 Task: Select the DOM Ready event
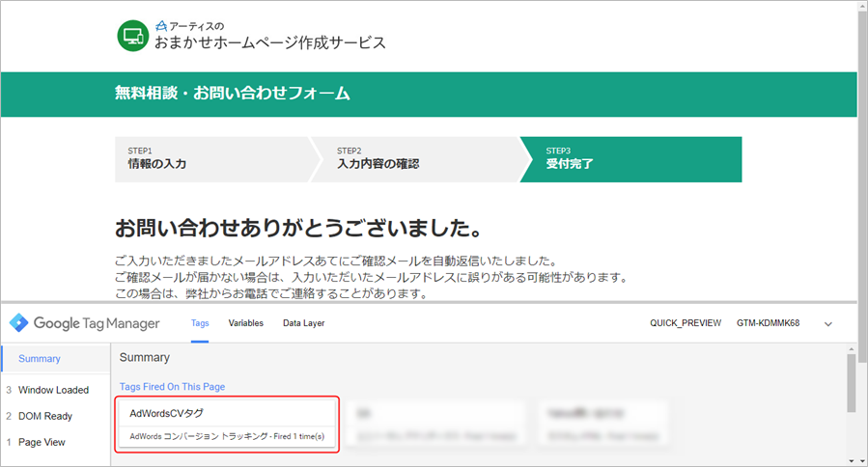pos(45,416)
